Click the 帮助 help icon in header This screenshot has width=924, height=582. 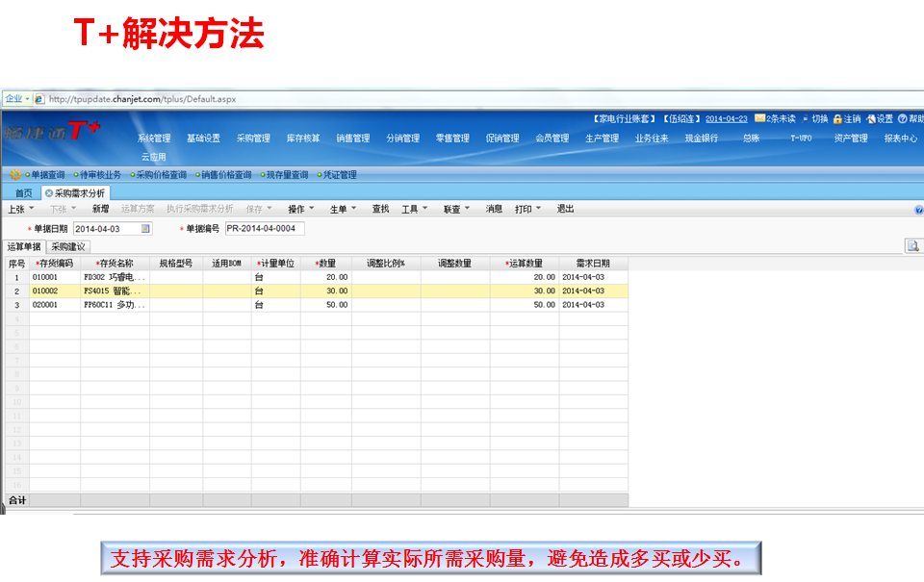click(902, 119)
